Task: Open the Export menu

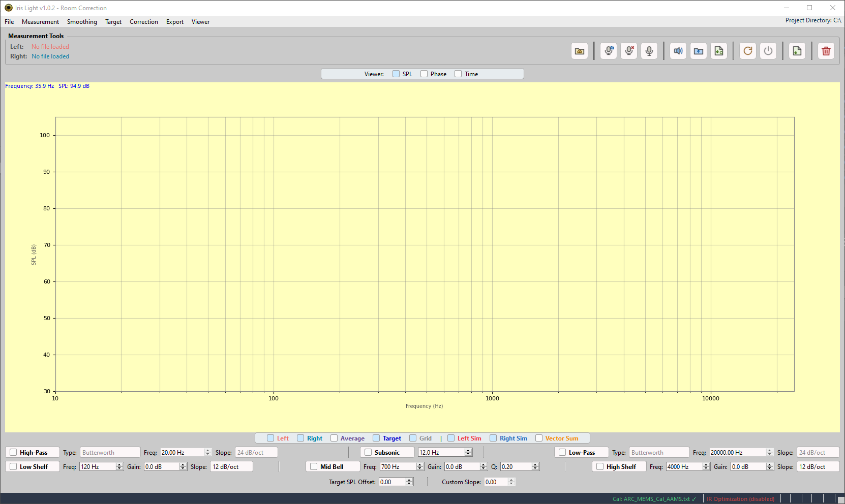Action: pyautogui.click(x=175, y=22)
